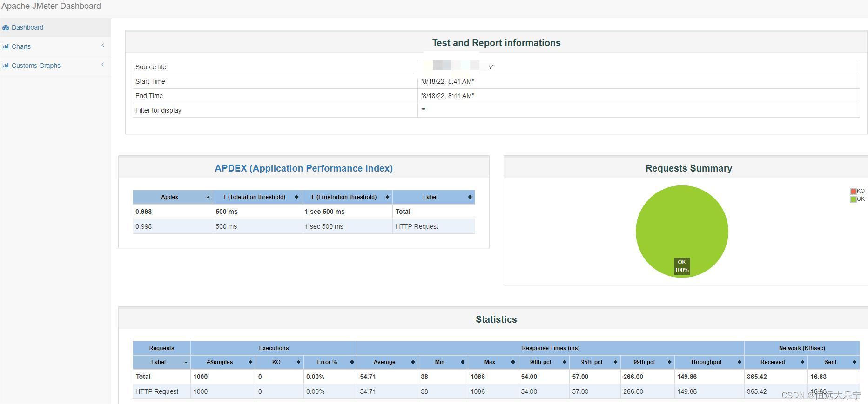Click Total max value 1086

[478, 377]
